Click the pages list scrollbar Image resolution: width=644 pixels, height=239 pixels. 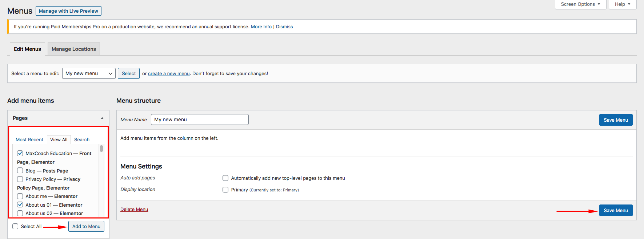click(101, 149)
